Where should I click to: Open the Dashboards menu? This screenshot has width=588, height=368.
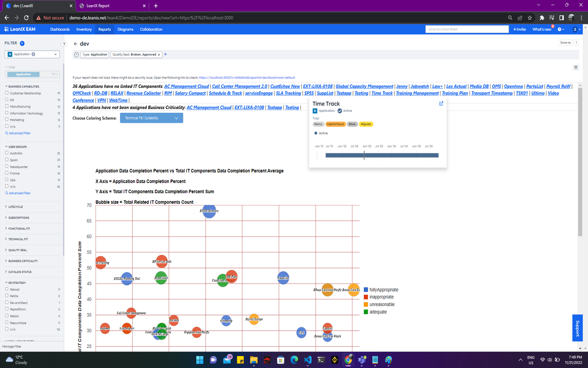pyautogui.click(x=60, y=29)
